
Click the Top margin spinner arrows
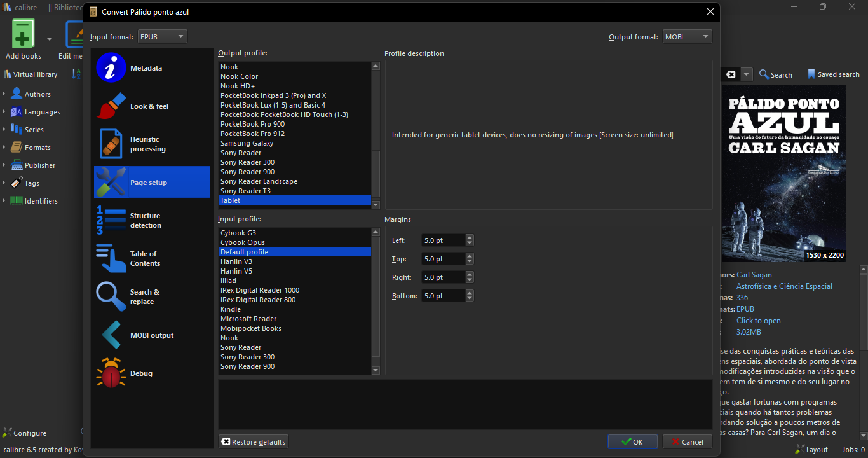(470, 259)
